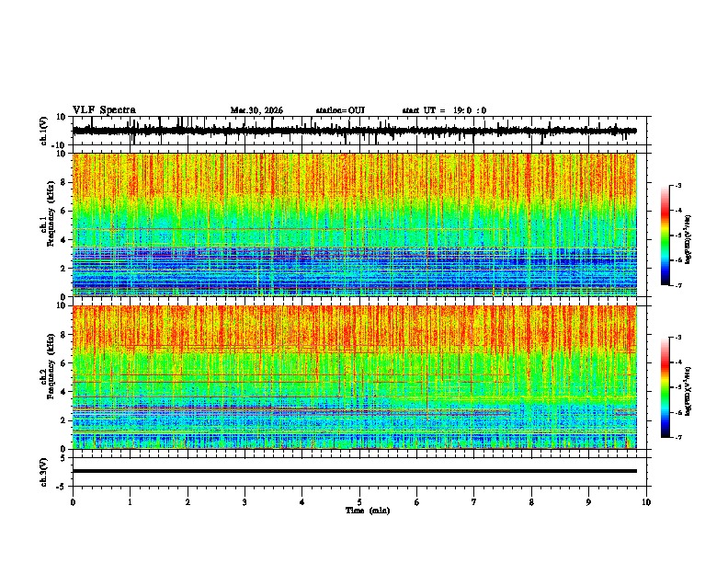
Task: Click the '4' tick on ch.1 frequency axis
Action: (63, 240)
